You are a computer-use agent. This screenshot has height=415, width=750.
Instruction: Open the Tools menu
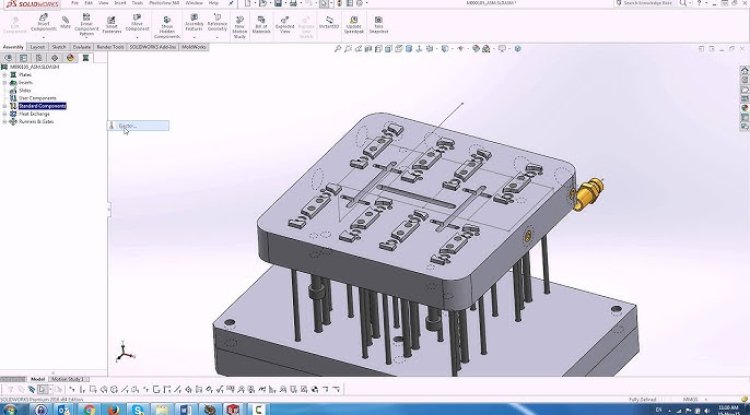[x=137, y=3]
